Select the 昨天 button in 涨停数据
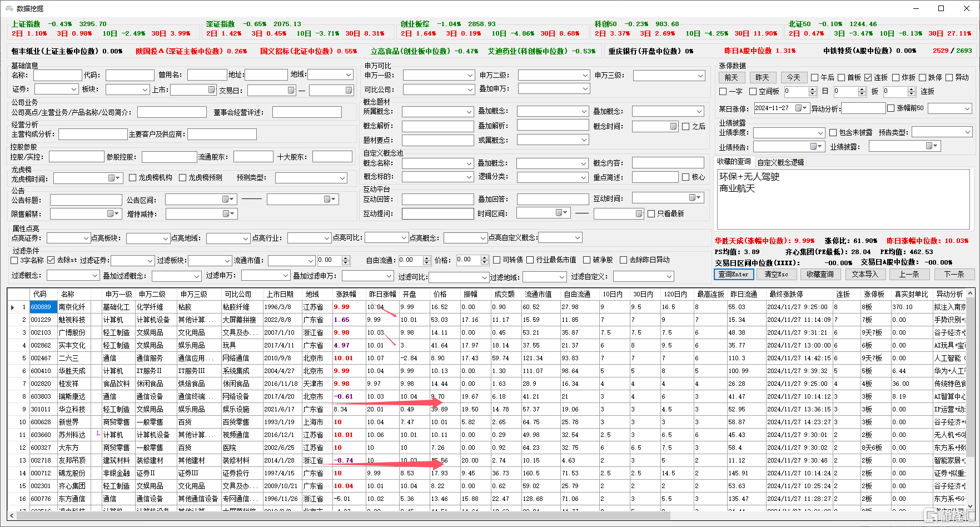 tap(763, 78)
